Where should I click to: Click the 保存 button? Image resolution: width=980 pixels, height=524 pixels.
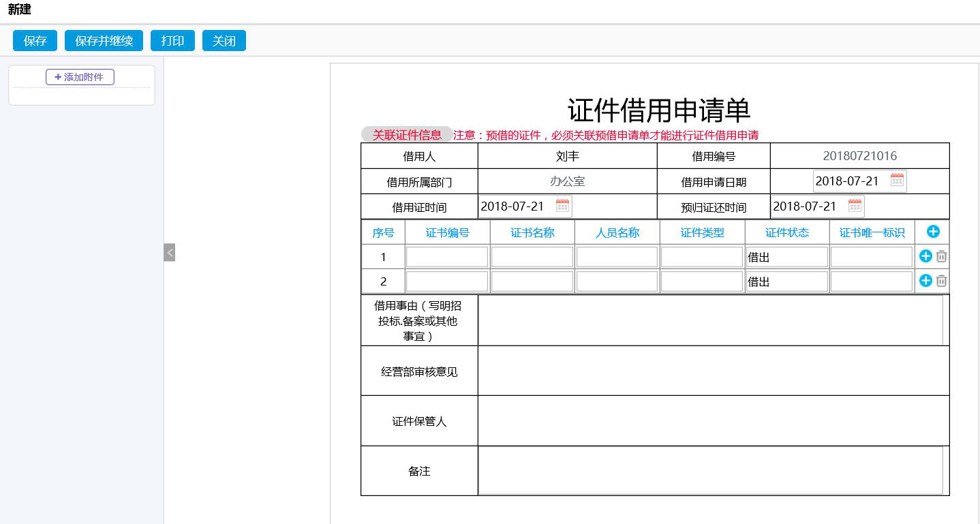coord(35,41)
